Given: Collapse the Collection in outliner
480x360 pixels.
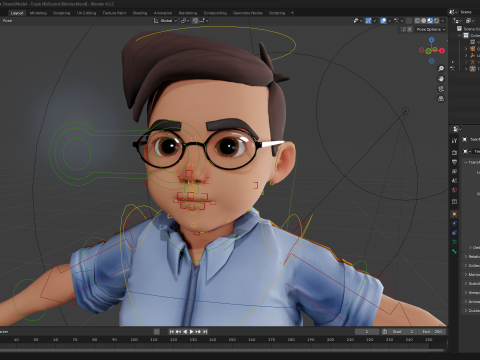Looking at the screenshot, I should pos(459,35).
